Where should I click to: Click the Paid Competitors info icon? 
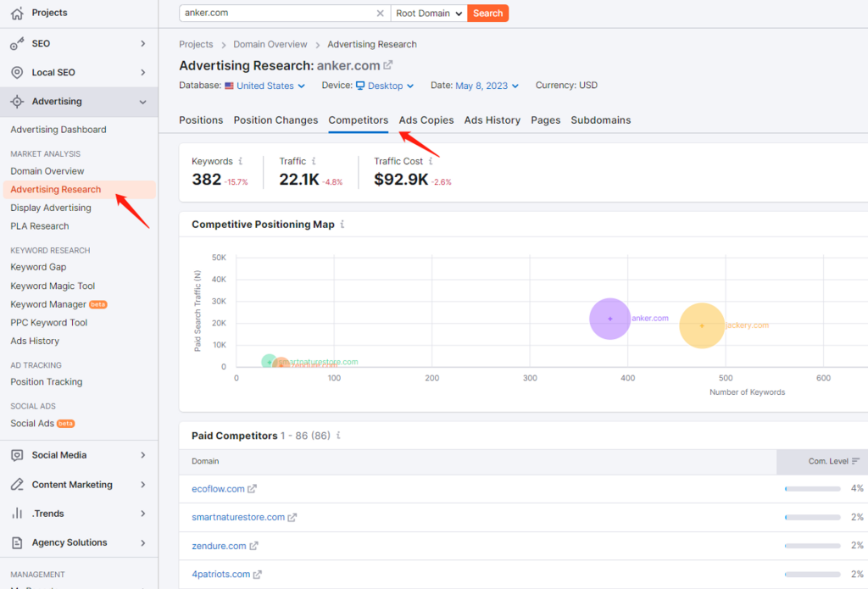point(338,435)
